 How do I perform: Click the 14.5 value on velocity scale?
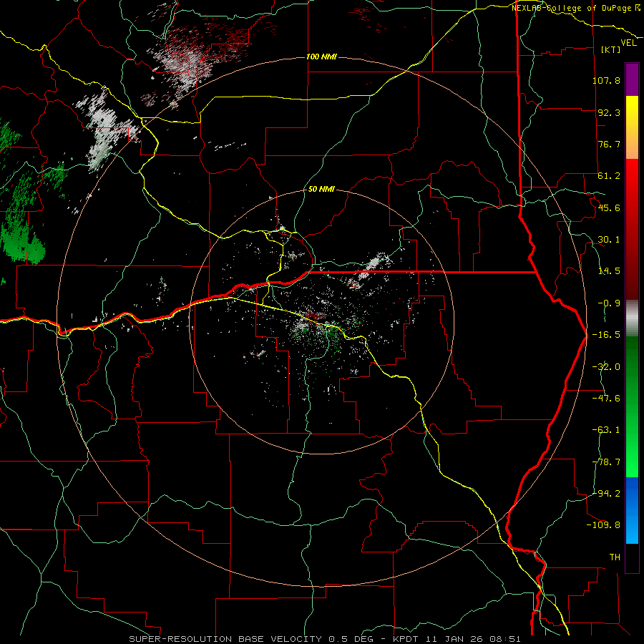tap(609, 270)
